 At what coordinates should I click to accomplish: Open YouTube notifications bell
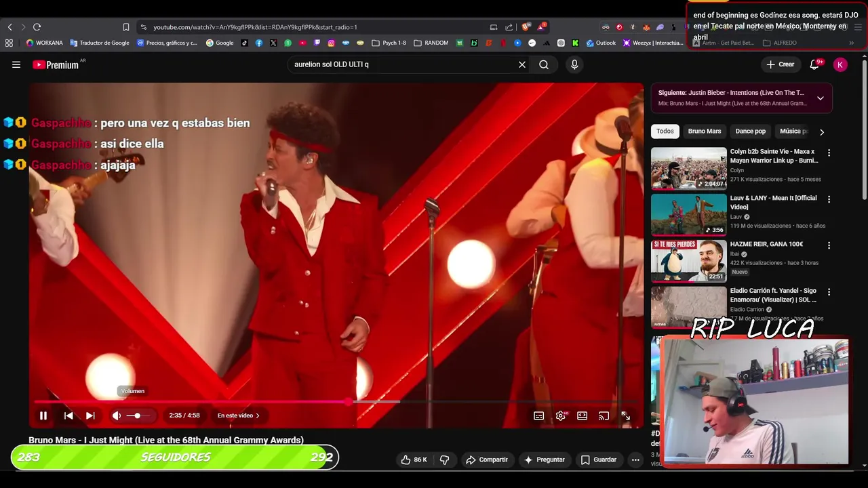[815, 64]
